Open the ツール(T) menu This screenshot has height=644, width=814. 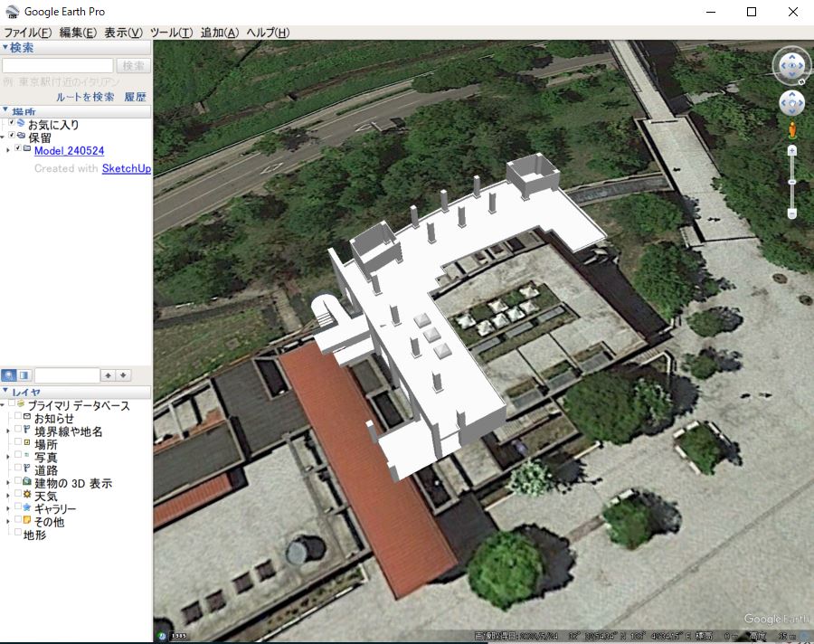[171, 33]
